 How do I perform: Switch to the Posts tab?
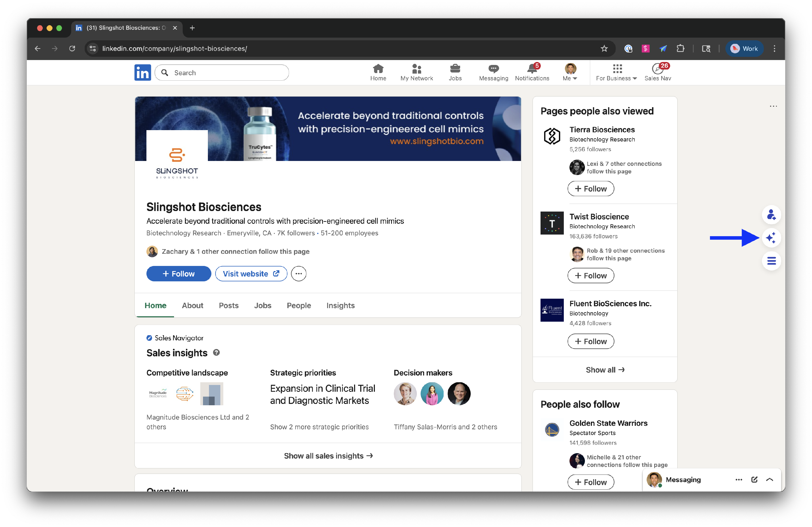pos(229,305)
